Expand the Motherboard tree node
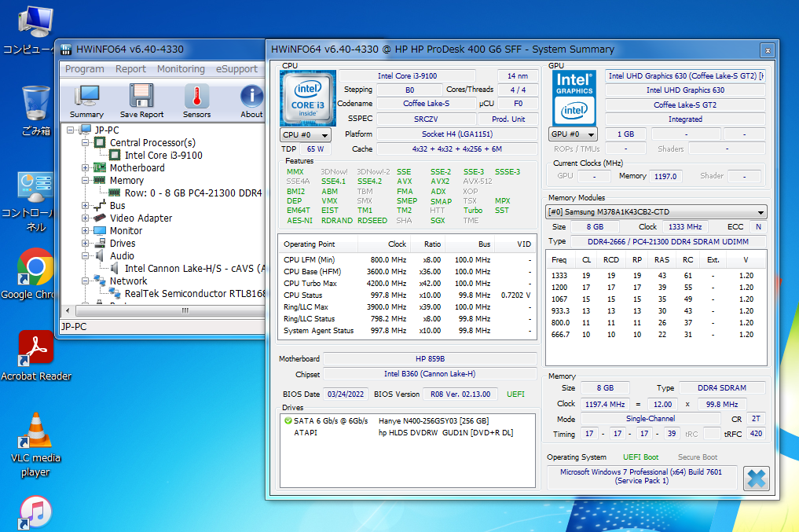 [x=86, y=168]
